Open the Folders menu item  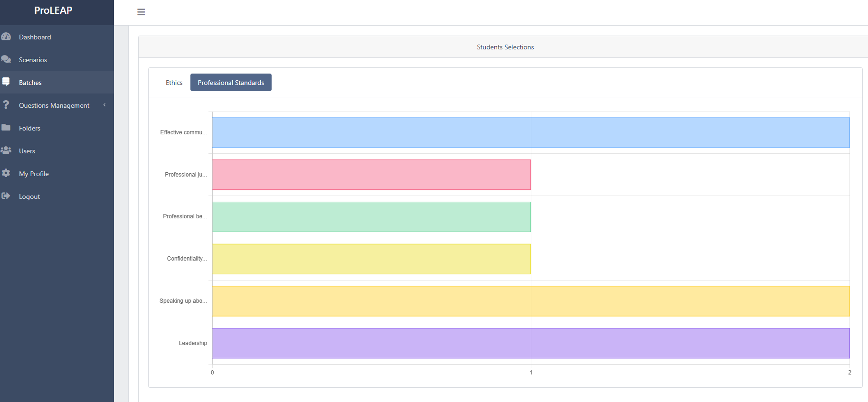[57, 128]
